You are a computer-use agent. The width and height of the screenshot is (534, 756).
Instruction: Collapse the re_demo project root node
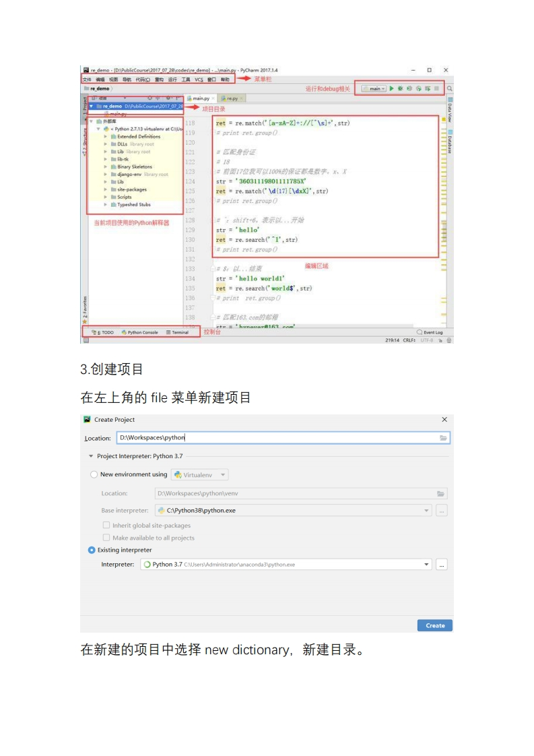[91, 106]
